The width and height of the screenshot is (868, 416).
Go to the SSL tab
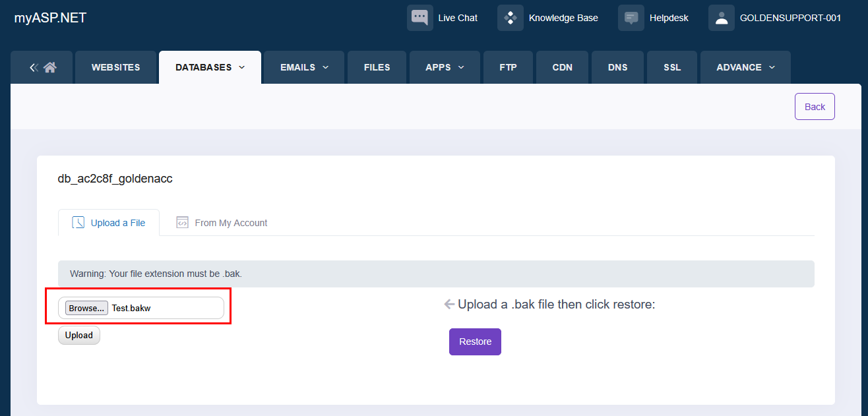coord(672,67)
